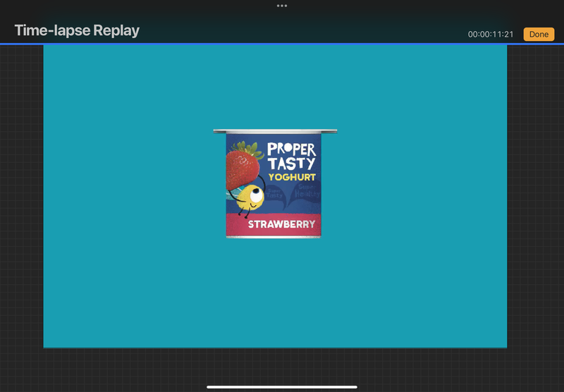The height and width of the screenshot is (392, 564).
Task: Click the silver lid of the pot
Action: pos(275,131)
